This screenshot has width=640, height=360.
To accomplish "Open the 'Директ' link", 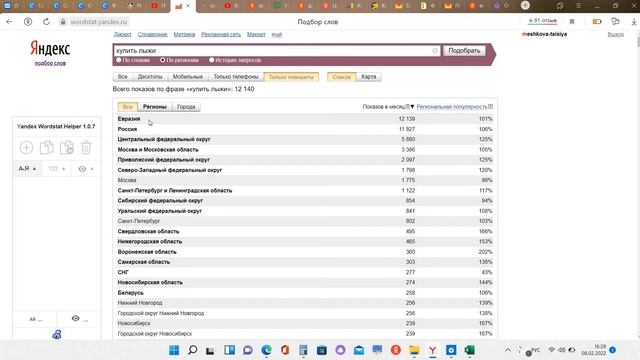I will click(122, 34).
